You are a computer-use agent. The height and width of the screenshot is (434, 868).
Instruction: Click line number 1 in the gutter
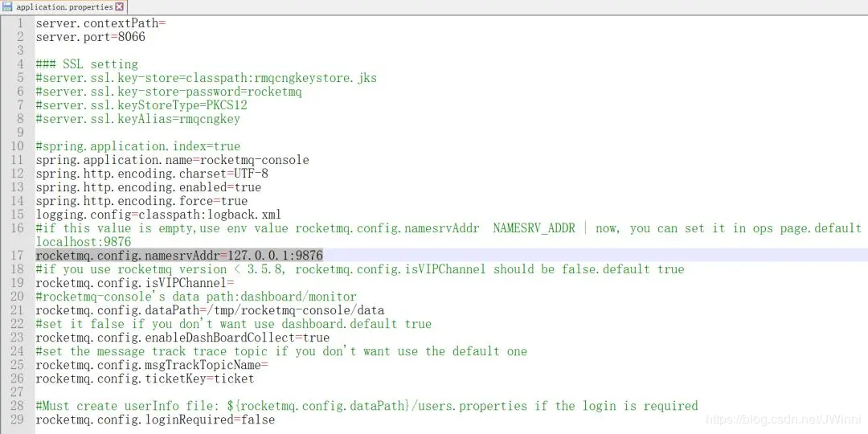click(20, 24)
